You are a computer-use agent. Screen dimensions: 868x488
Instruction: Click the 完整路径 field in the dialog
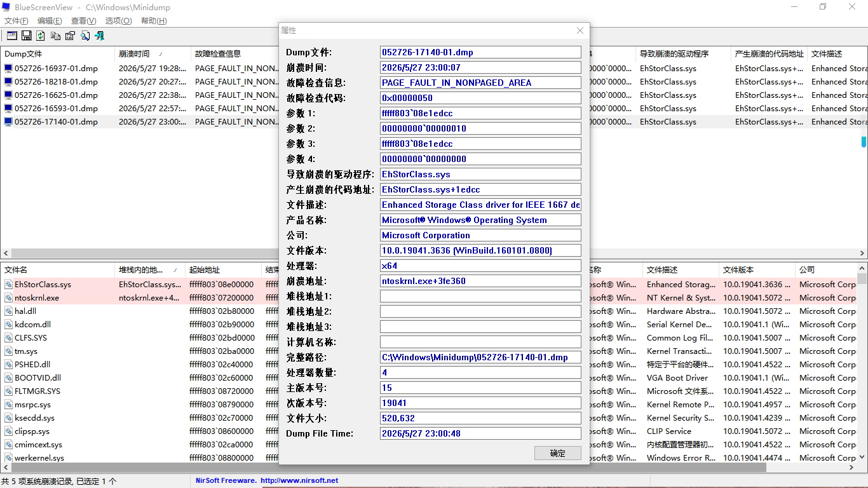480,357
